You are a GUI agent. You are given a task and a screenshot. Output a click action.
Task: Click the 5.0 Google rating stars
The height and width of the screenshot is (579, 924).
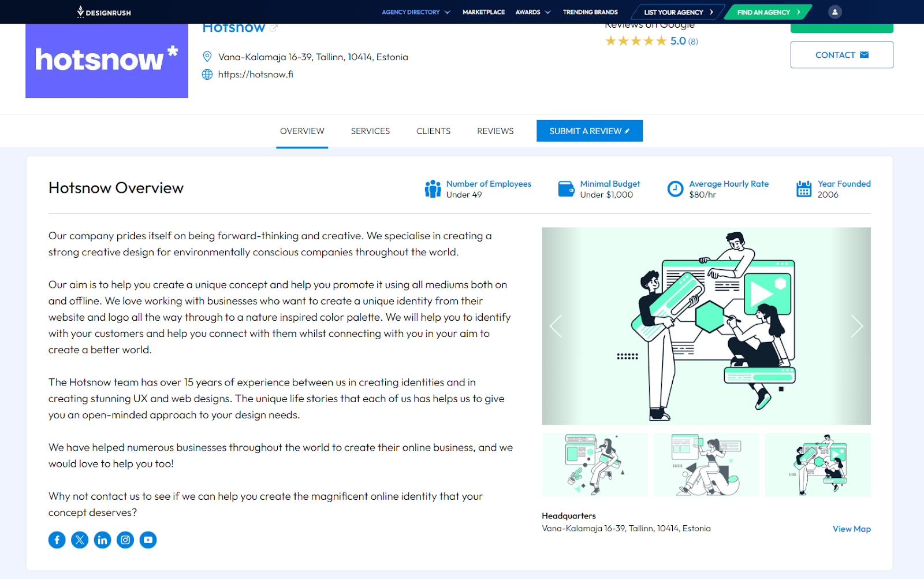[x=636, y=41]
